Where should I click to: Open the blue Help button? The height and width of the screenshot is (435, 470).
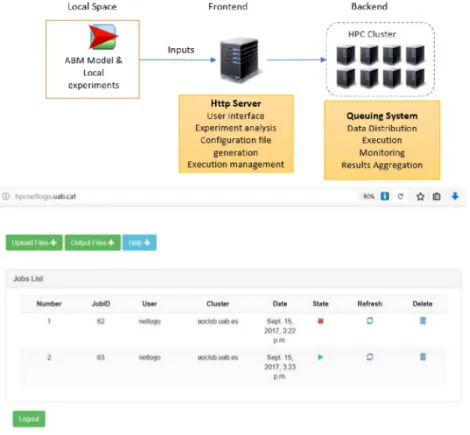[x=139, y=243]
